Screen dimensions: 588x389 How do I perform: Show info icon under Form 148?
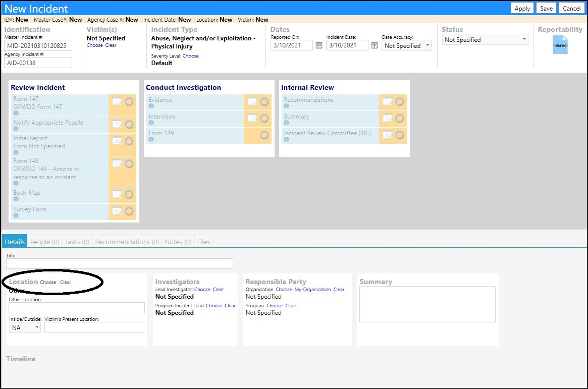coord(16,183)
